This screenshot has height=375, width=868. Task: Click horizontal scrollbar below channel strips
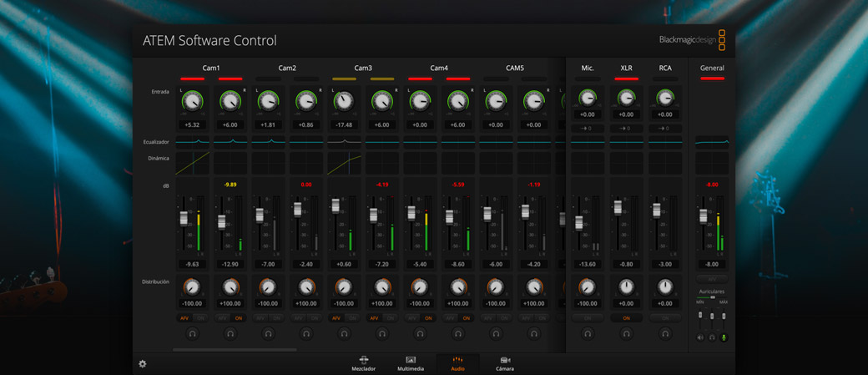pos(235,350)
